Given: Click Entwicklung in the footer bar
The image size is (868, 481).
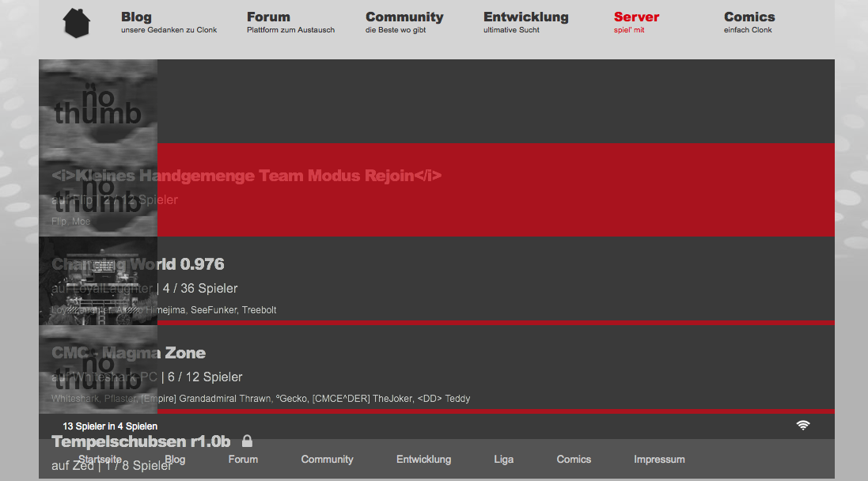Looking at the screenshot, I should pos(423,460).
